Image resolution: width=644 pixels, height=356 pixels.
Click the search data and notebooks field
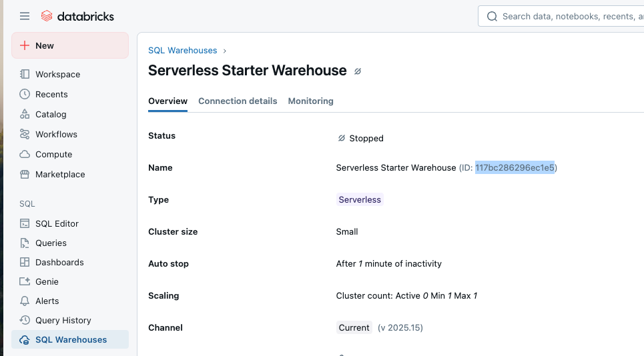click(x=561, y=16)
